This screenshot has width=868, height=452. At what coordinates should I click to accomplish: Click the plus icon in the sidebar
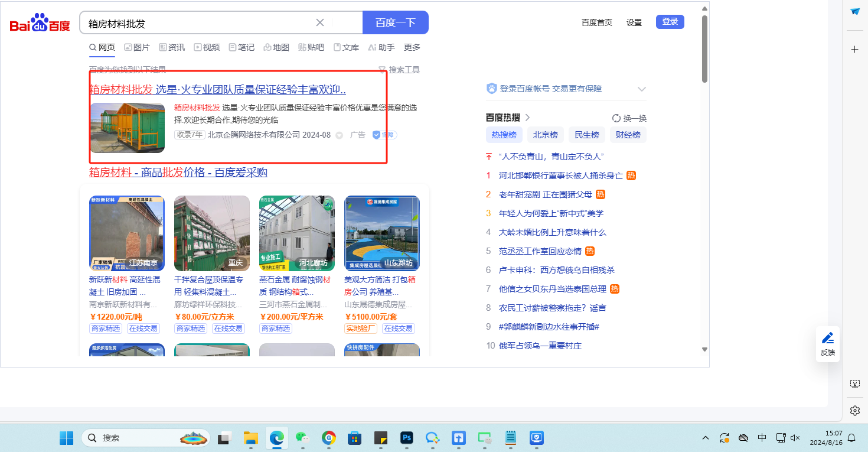pos(854,49)
